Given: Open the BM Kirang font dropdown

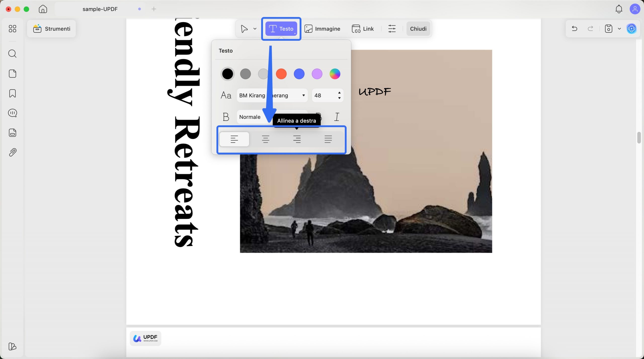Looking at the screenshot, I should tap(272, 95).
